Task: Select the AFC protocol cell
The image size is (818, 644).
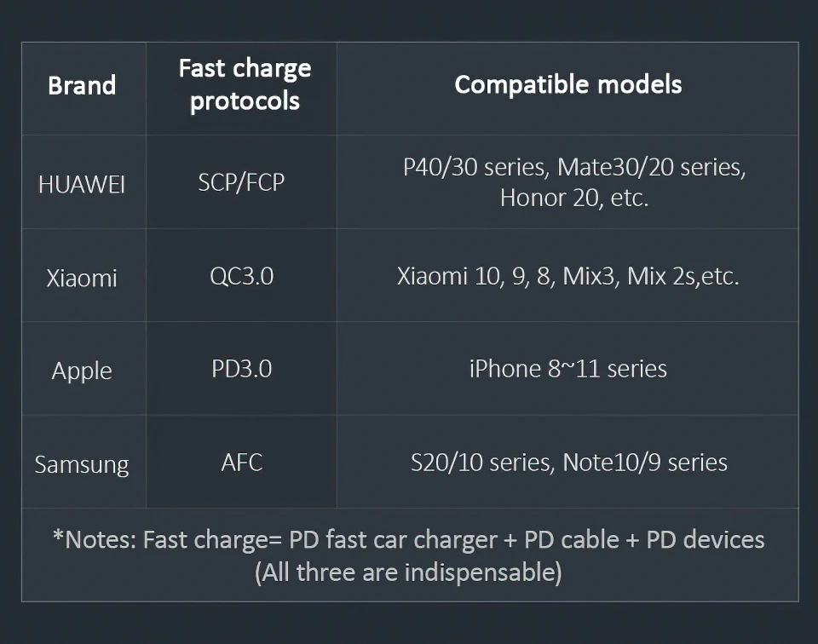Action: pyautogui.click(x=241, y=462)
